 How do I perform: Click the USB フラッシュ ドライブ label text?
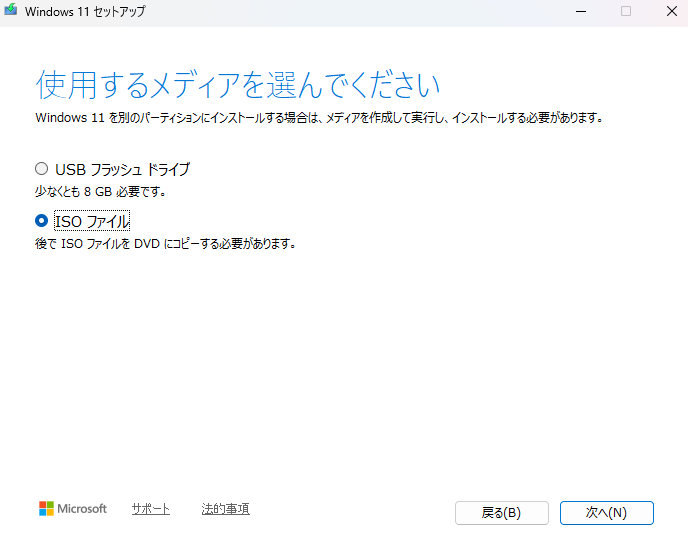(x=122, y=169)
